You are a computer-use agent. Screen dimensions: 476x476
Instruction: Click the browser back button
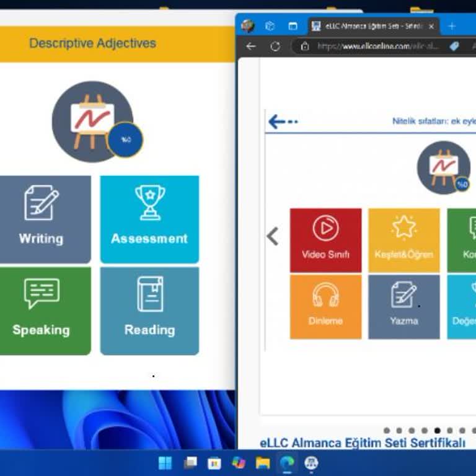pyautogui.click(x=250, y=46)
